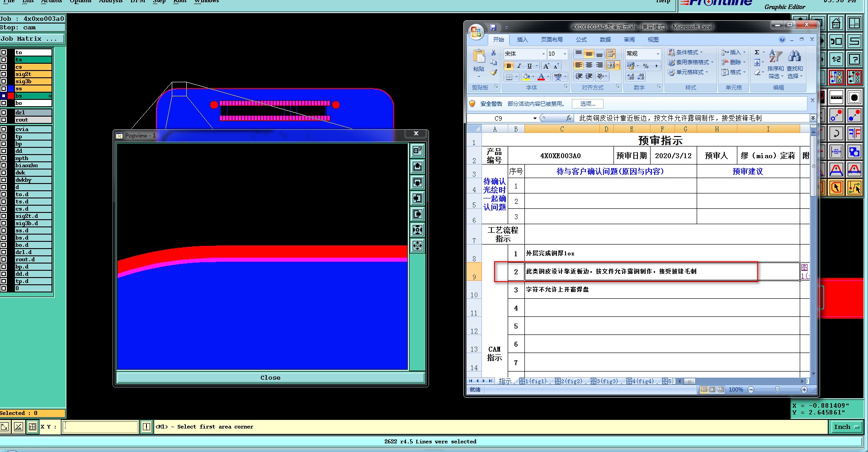Viewport: 868px width, 452px height.
Task: Click the Excel font color red A swatch
Action: click(541, 77)
